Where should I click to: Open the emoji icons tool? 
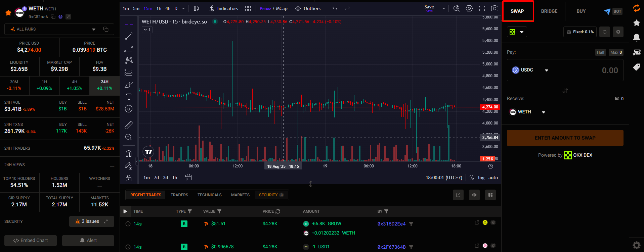pyautogui.click(x=129, y=109)
